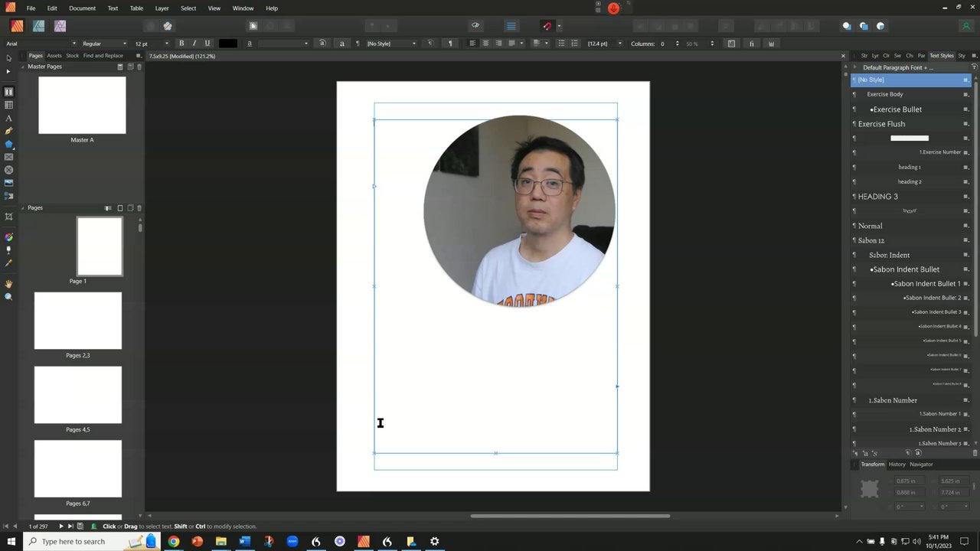Viewport: 980px width, 551px height.
Task: Select the Place Image tool
Action: [x=8, y=183]
